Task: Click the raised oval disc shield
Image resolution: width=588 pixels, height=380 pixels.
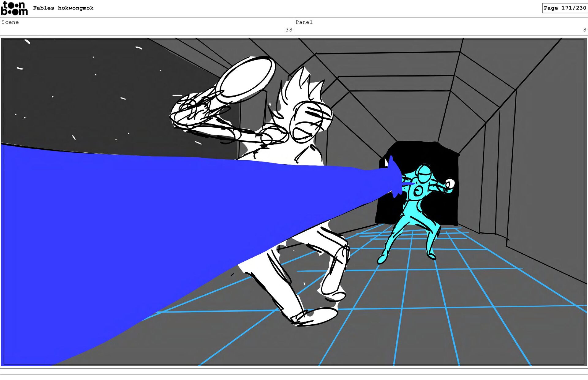Action: 247,78
